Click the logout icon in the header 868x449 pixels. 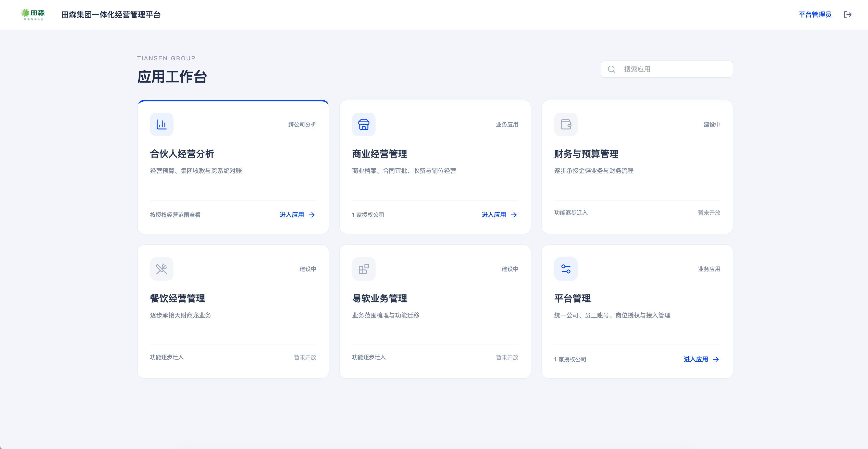point(847,15)
